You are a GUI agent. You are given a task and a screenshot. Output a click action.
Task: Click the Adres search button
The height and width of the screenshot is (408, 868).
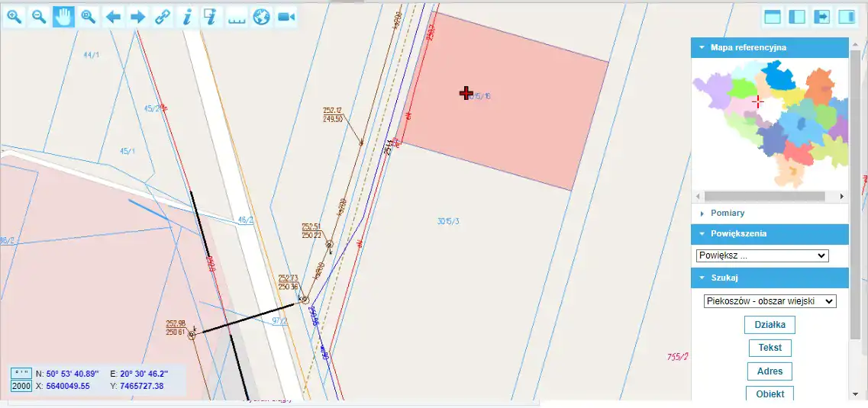[770, 371]
